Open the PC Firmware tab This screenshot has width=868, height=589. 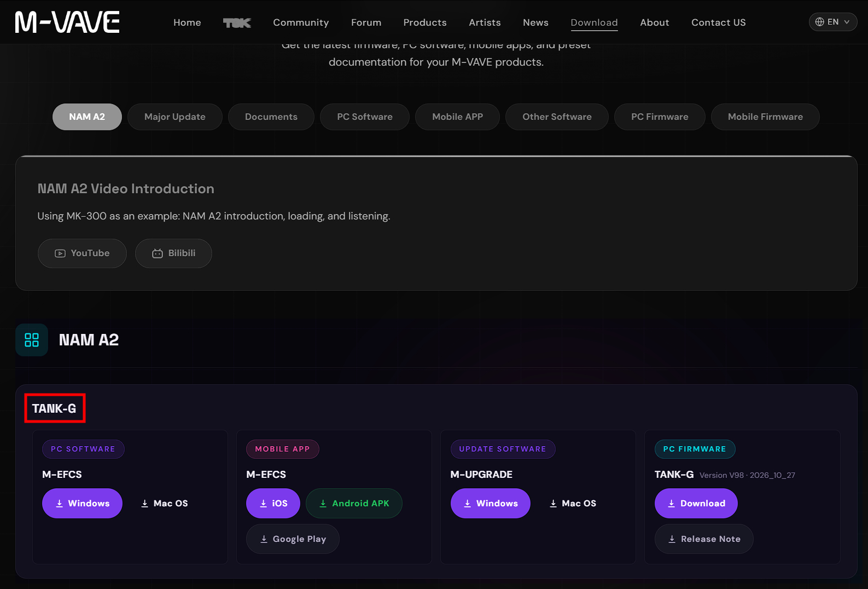point(660,117)
